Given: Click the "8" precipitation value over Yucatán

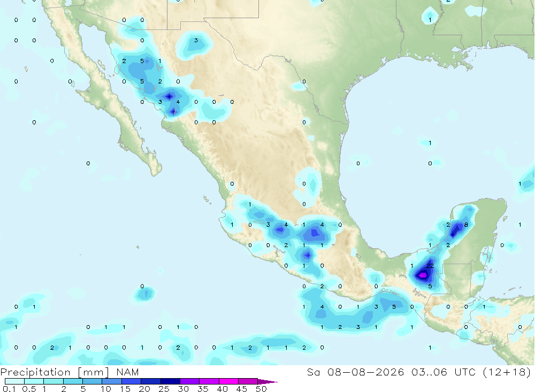Looking at the screenshot, I should [x=466, y=225].
